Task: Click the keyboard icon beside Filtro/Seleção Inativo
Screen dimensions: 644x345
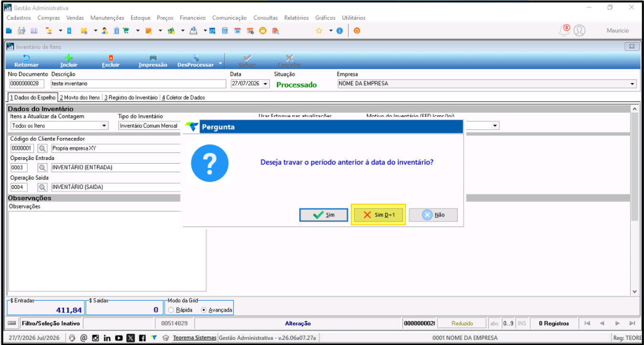Action: coord(12,323)
